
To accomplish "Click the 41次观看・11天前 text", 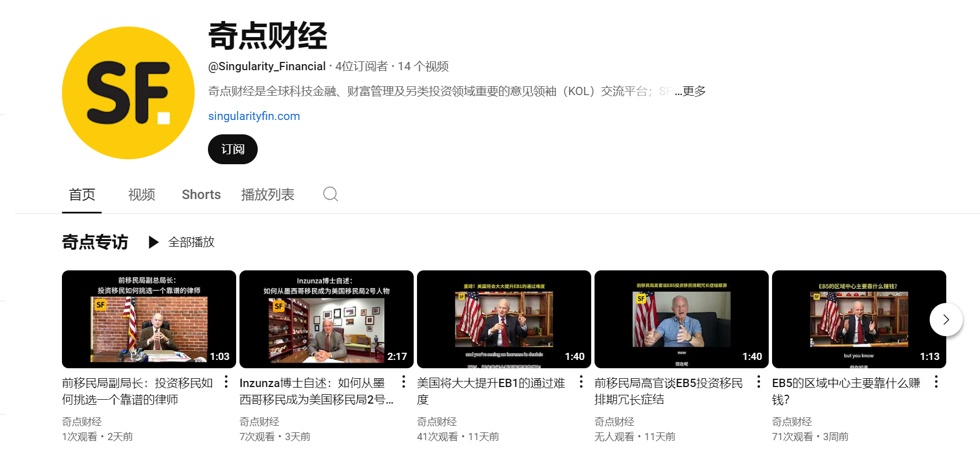I will point(458,437).
